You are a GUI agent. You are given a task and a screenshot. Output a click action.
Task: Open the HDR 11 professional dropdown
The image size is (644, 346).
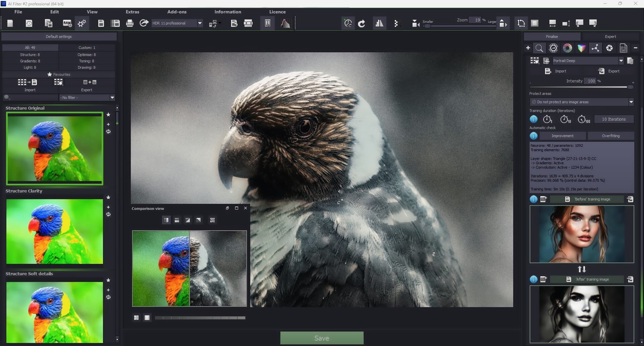pyautogui.click(x=200, y=23)
